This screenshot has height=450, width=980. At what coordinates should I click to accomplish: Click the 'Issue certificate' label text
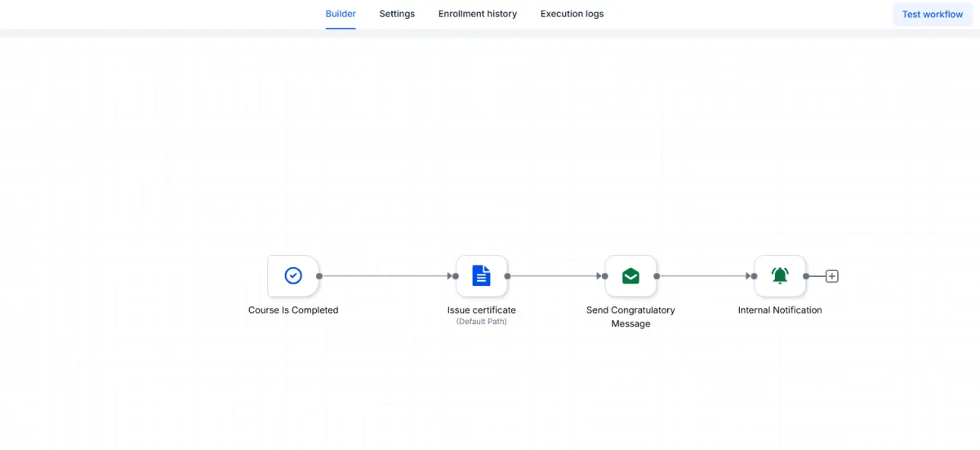coord(482,310)
